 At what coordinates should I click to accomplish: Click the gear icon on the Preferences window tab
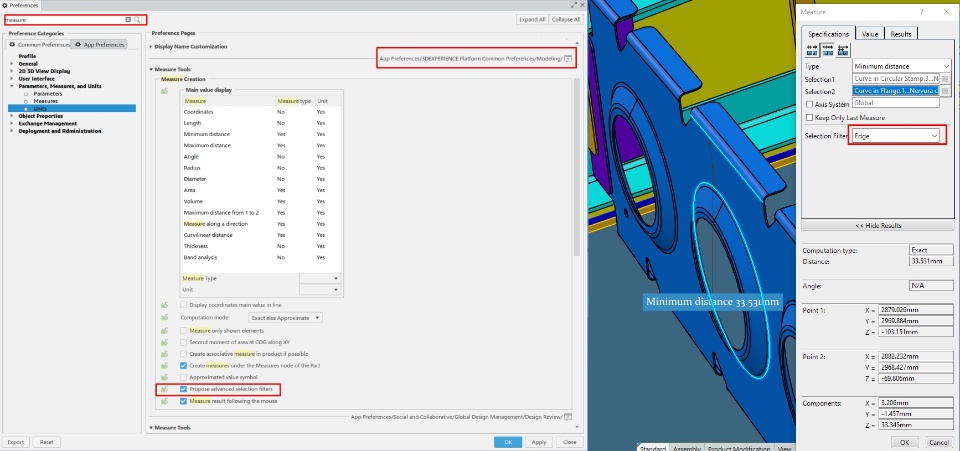(5, 5)
